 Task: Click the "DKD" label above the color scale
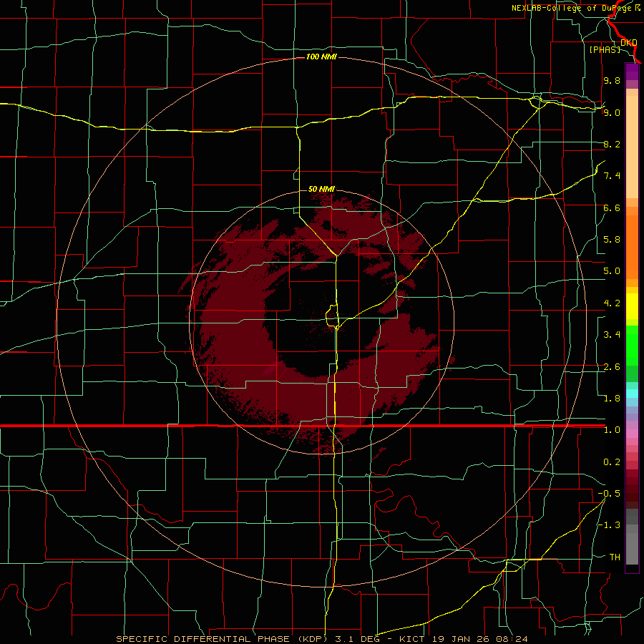(x=628, y=43)
